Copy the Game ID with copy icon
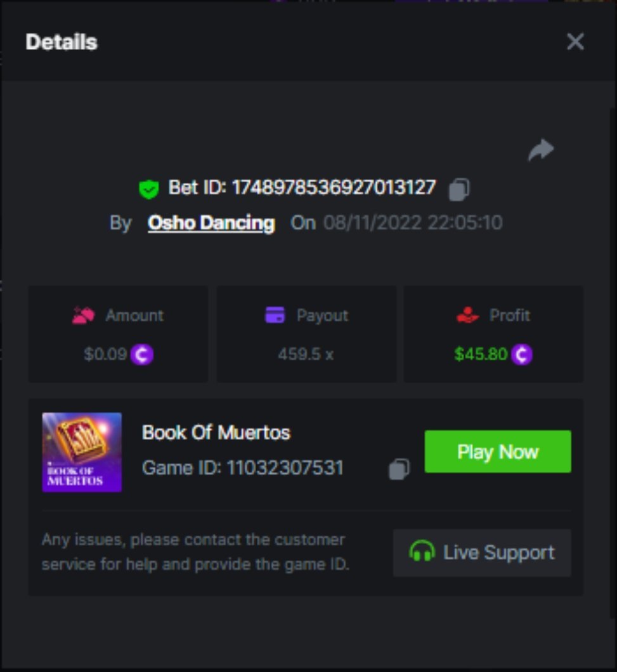 (x=399, y=469)
